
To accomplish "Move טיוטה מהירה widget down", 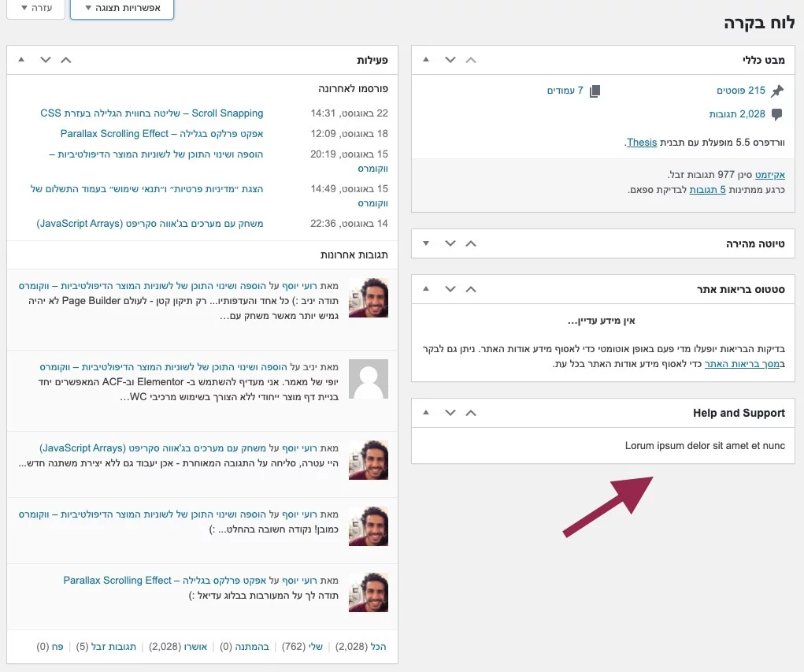I will (450, 243).
